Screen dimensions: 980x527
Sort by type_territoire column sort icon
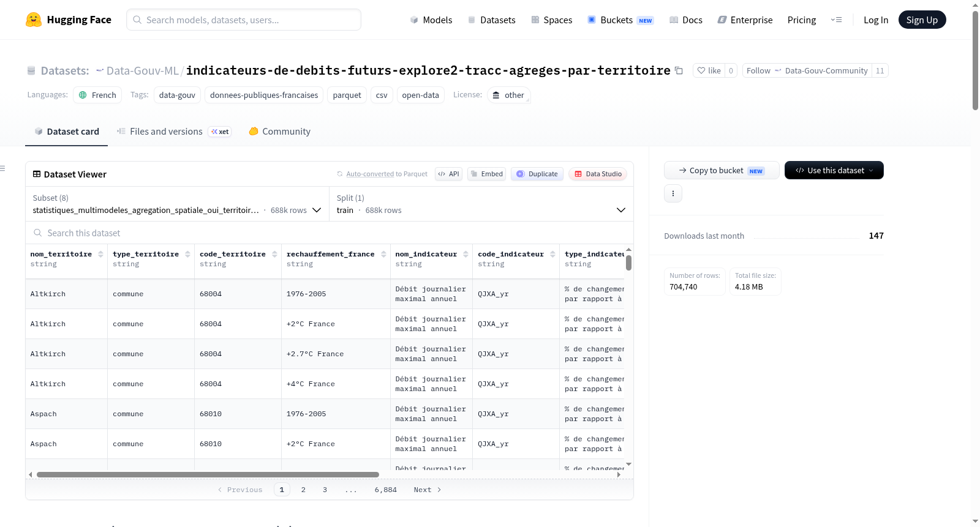(x=187, y=254)
